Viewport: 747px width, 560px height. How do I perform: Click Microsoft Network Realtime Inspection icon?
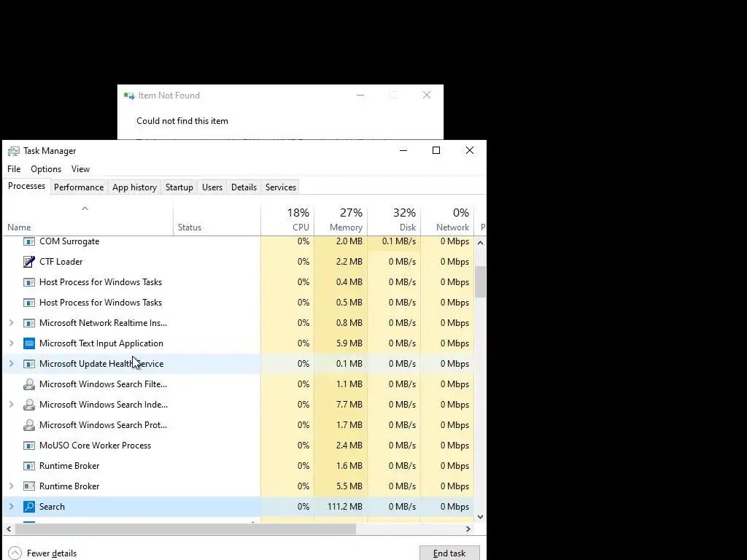point(29,323)
